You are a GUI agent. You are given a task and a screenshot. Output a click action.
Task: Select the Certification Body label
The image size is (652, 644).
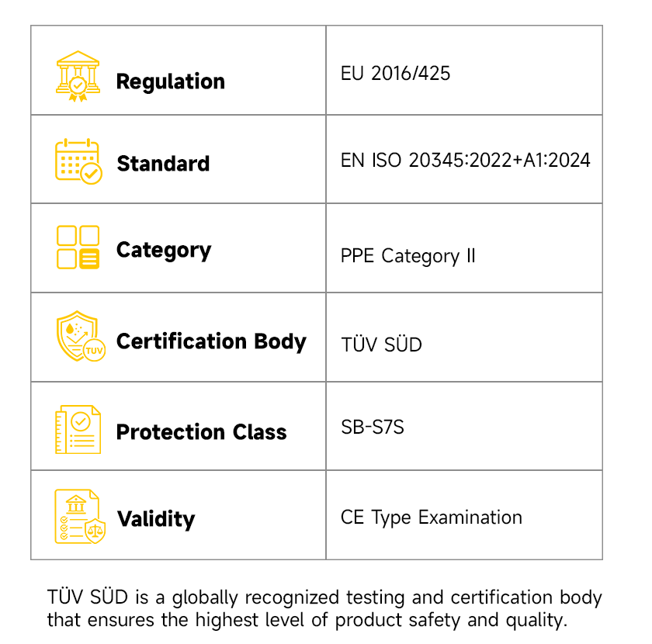pyautogui.click(x=211, y=341)
